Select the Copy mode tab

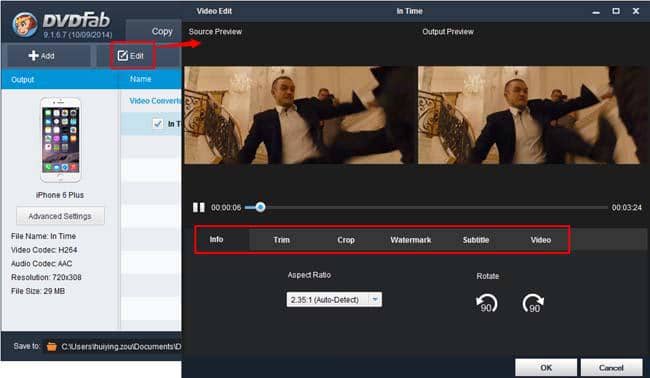pyautogui.click(x=161, y=32)
